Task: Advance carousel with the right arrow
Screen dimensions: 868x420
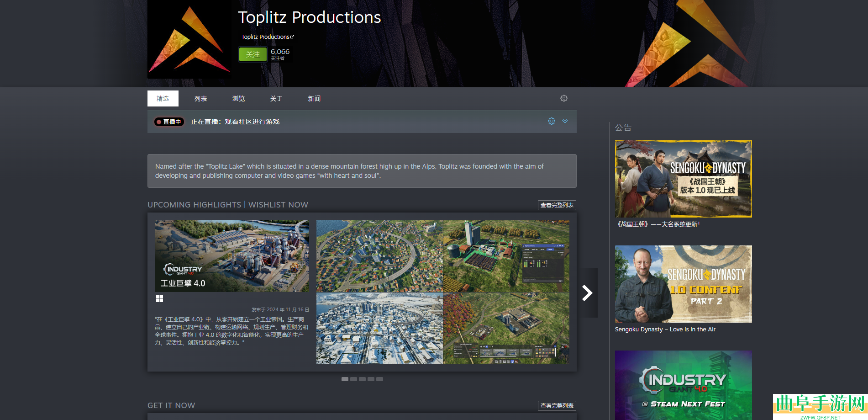Action: coord(587,293)
